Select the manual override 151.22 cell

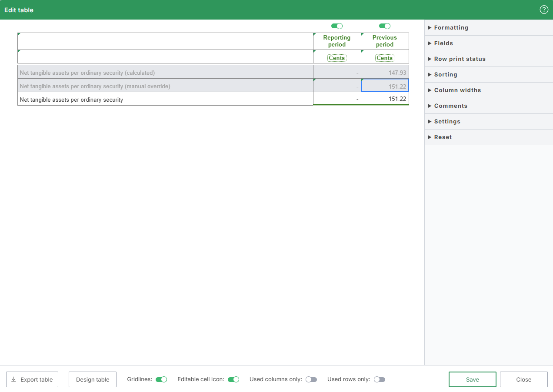click(x=385, y=86)
